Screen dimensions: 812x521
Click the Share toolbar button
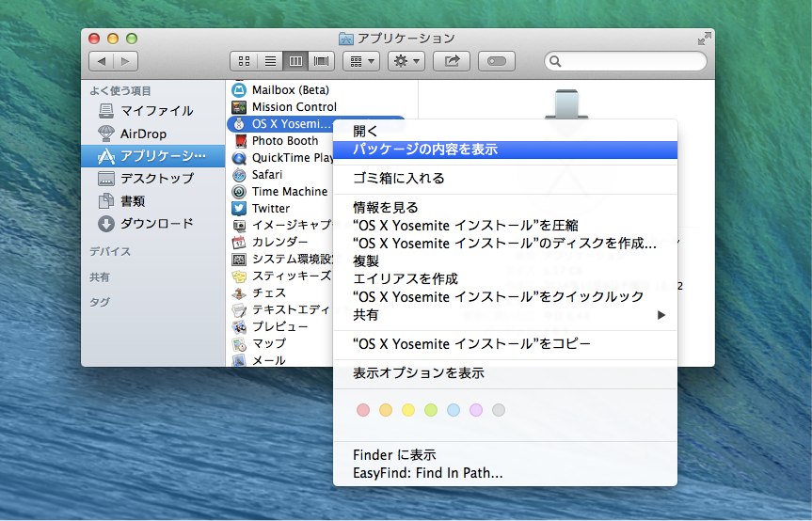[x=452, y=61]
